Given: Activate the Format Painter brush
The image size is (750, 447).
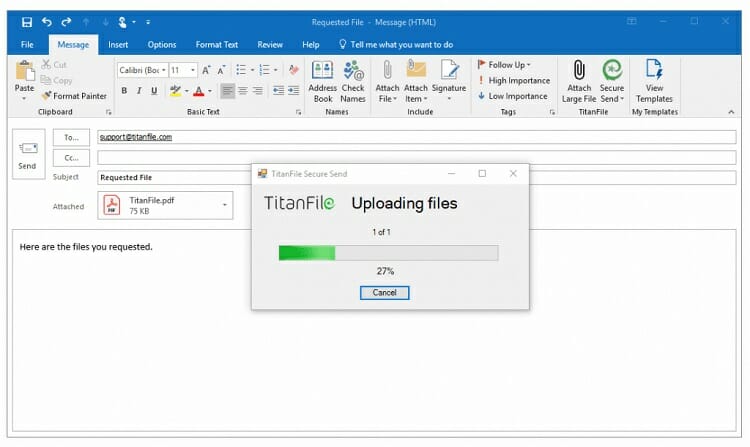Looking at the screenshot, I should point(74,96).
